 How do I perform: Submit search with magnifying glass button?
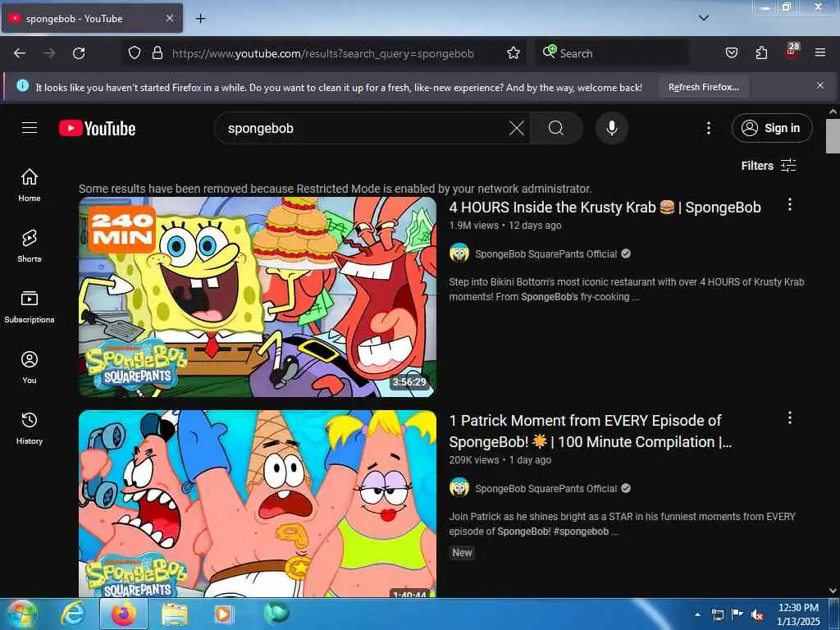pyautogui.click(x=556, y=128)
